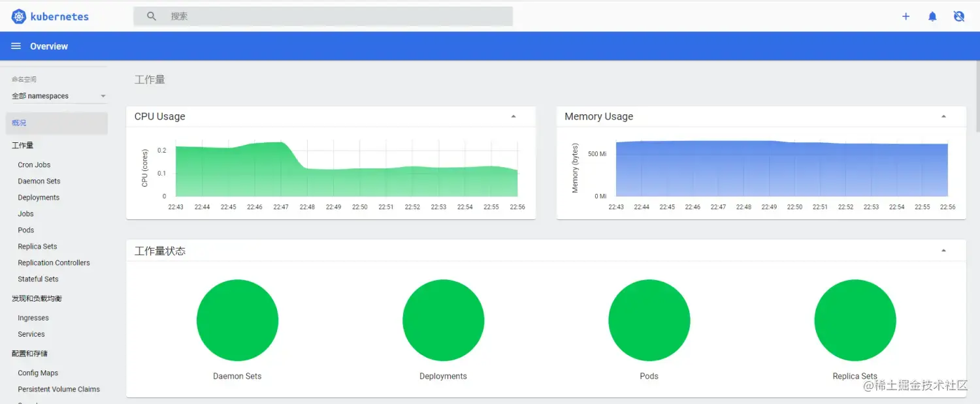
Task: Click the CPU Usage card title
Action: point(160,116)
